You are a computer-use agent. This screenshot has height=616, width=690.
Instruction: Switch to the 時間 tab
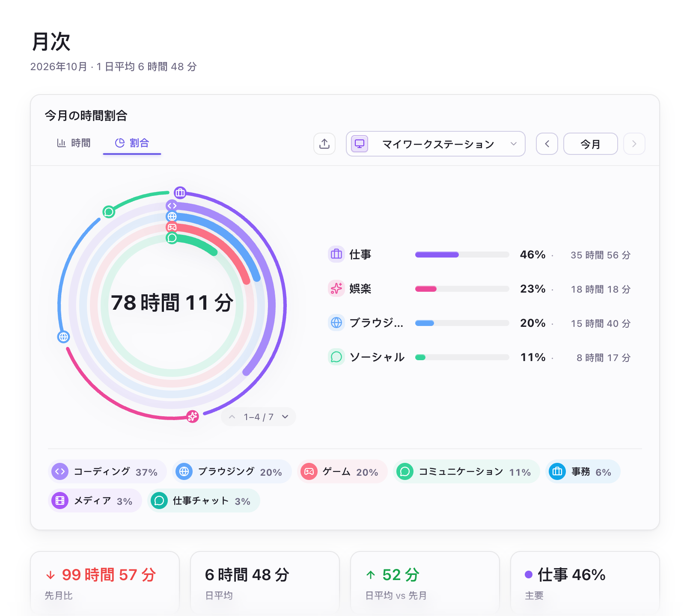tap(74, 143)
